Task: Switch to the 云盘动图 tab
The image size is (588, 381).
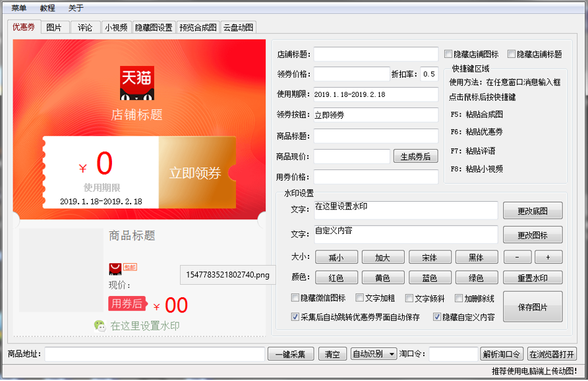Action: (x=239, y=28)
